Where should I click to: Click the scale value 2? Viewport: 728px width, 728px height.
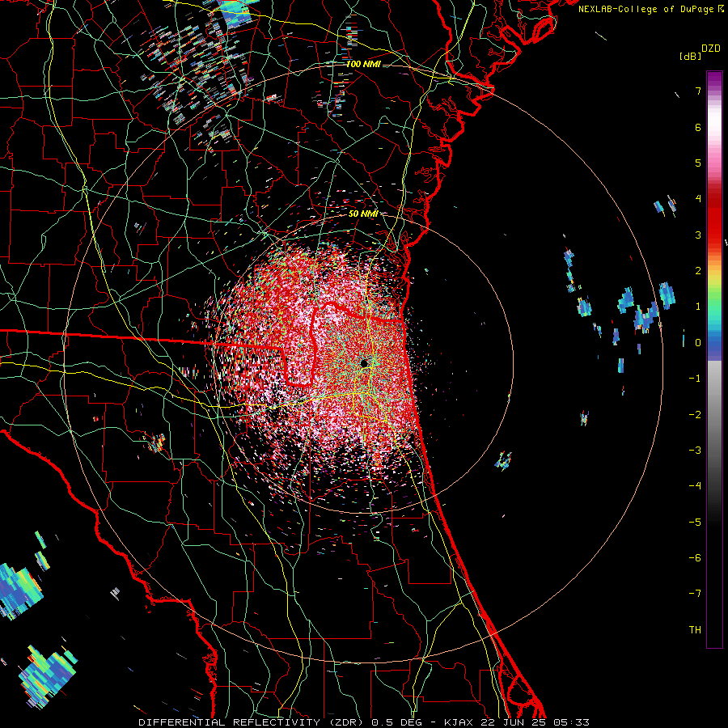[x=698, y=271]
